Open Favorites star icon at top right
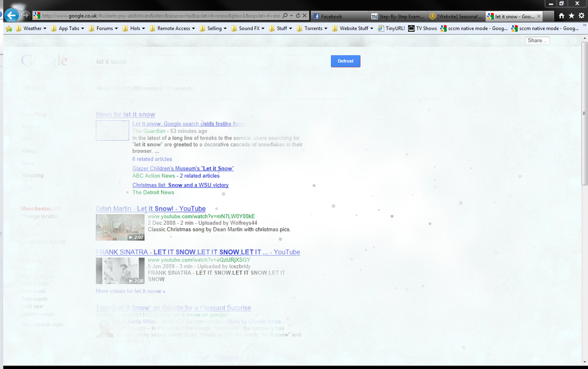This screenshot has height=369, width=588. click(x=572, y=16)
